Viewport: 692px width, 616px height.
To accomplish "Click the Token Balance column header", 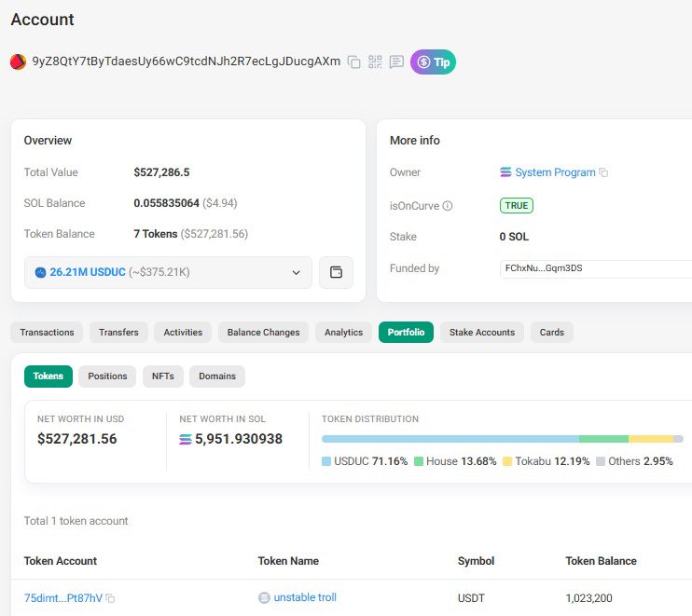I will (x=602, y=561).
